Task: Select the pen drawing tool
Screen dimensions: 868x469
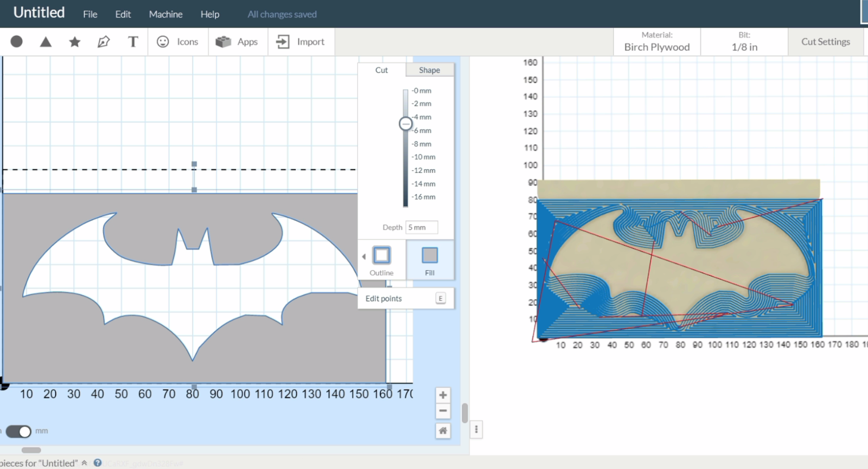Action: (x=104, y=42)
